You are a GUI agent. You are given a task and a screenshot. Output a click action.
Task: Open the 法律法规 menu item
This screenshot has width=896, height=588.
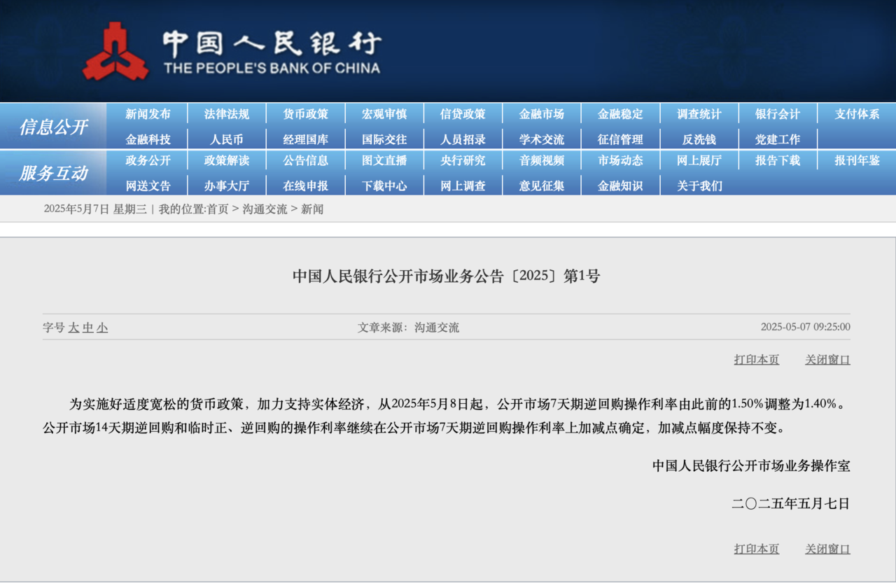pyautogui.click(x=227, y=114)
